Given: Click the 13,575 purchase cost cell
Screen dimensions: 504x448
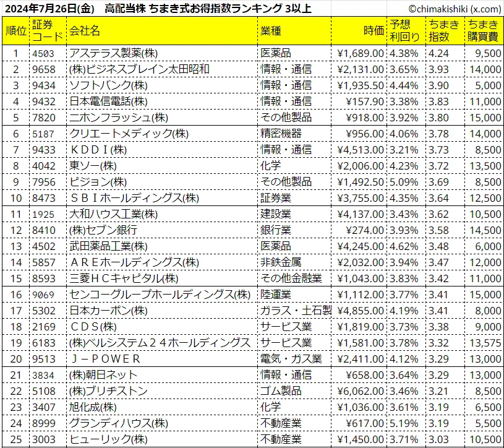Looking at the screenshot, I should [x=484, y=343].
